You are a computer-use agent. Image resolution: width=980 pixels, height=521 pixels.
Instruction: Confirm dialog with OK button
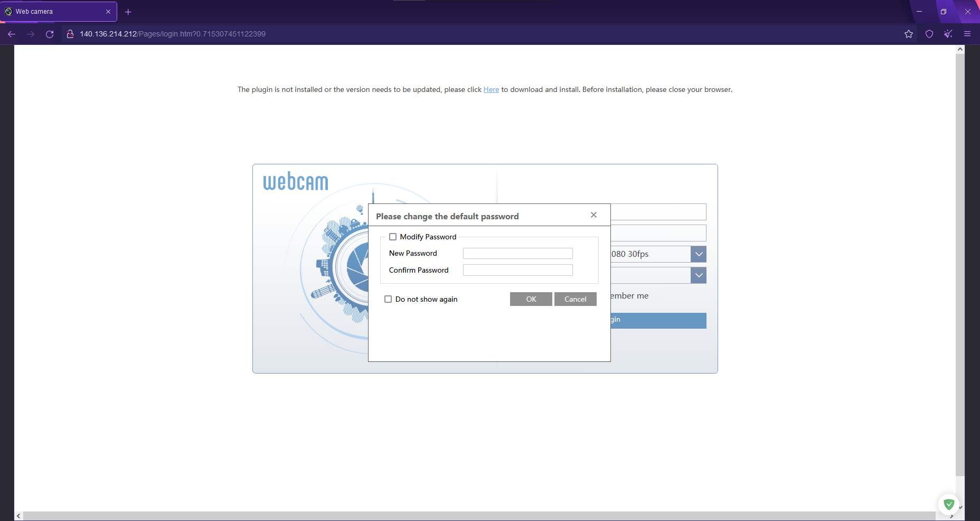pyautogui.click(x=531, y=299)
